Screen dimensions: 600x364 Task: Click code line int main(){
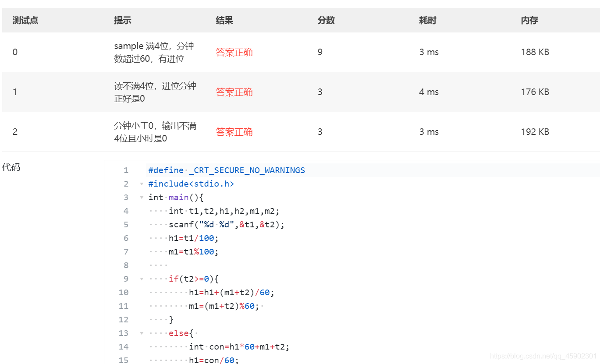(x=176, y=198)
